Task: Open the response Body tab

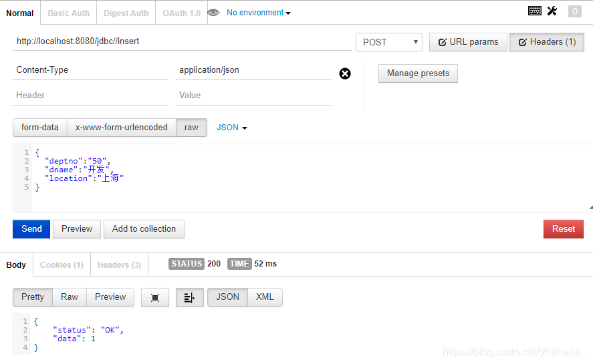Action: 16,265
